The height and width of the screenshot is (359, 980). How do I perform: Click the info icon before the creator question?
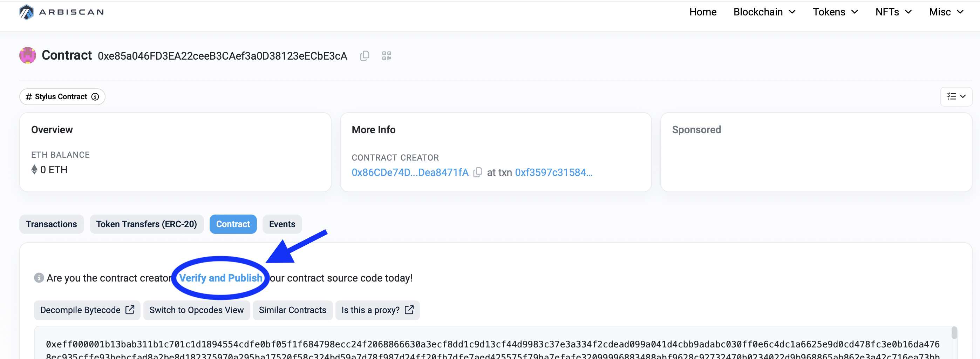[39, 278]
